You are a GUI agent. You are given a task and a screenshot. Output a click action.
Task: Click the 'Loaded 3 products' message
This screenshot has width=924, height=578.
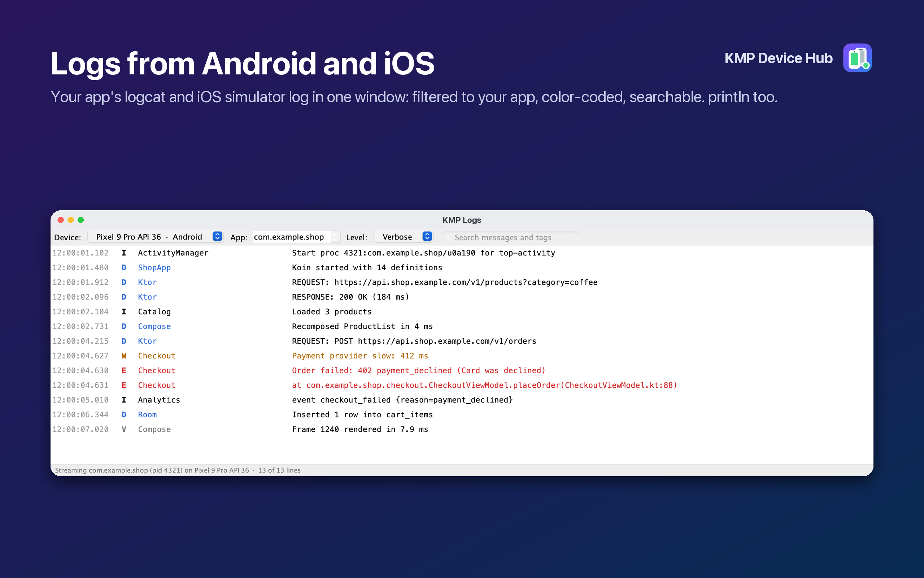(332, 311)
